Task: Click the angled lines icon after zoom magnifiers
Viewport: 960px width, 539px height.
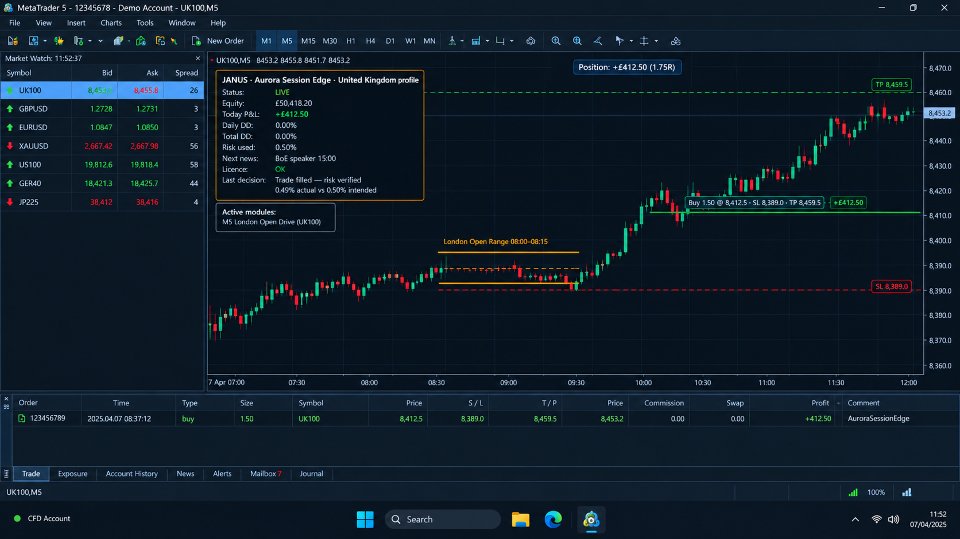Action: pos(598,41)
